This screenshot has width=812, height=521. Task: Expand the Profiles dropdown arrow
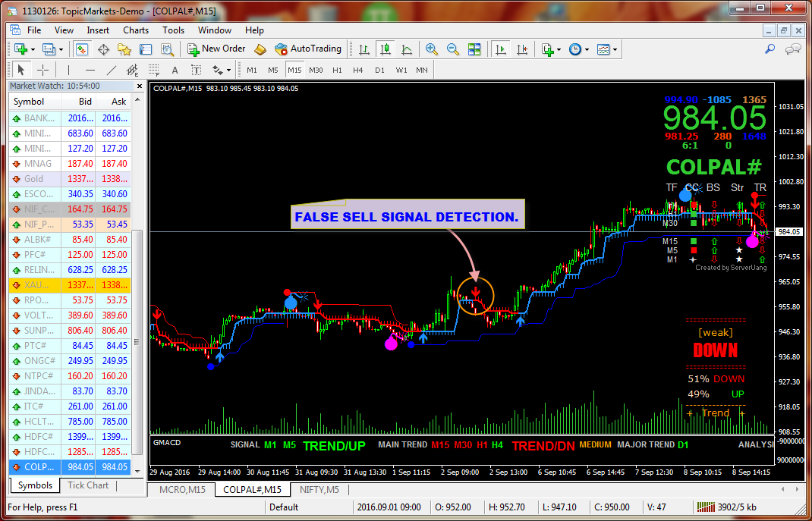(61, 49)
